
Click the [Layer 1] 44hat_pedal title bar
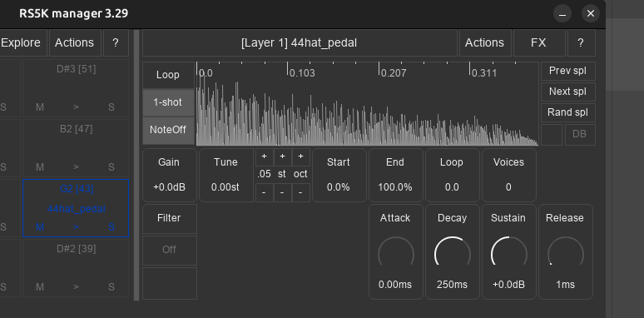pyautogui.click(x=300, y=42)
